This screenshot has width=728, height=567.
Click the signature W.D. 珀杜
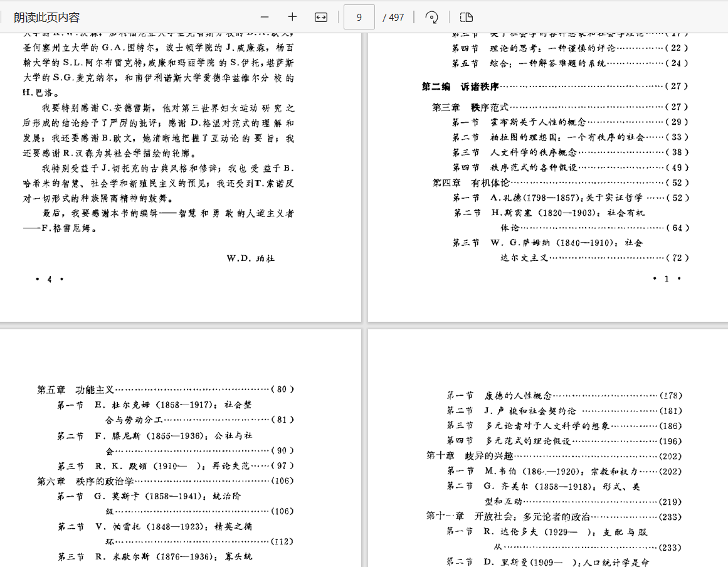click(x=251, y=258)
